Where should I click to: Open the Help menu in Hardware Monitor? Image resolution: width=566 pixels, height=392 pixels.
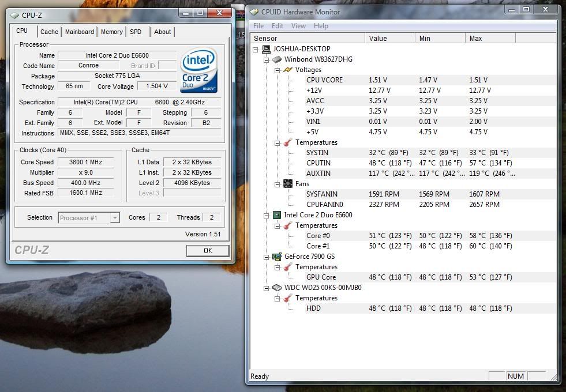[x=321, y=26]
